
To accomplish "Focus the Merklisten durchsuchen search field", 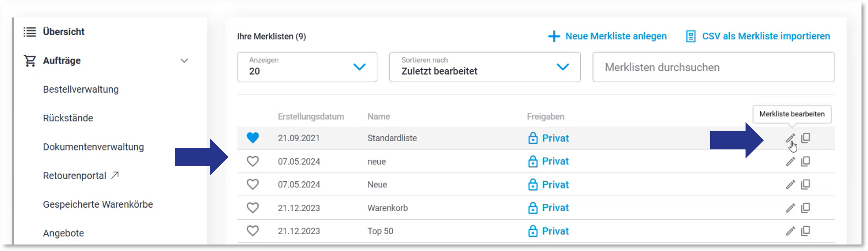I will coord(714,67).
